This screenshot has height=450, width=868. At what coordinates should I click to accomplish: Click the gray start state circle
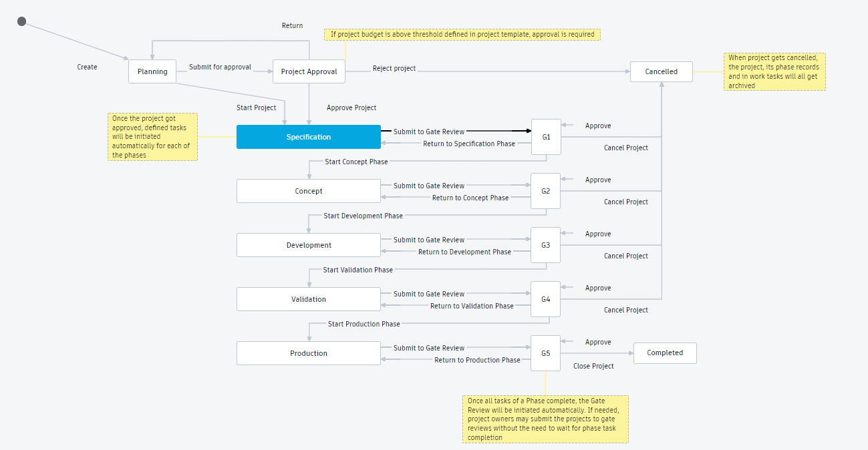[x=21, y=22]
